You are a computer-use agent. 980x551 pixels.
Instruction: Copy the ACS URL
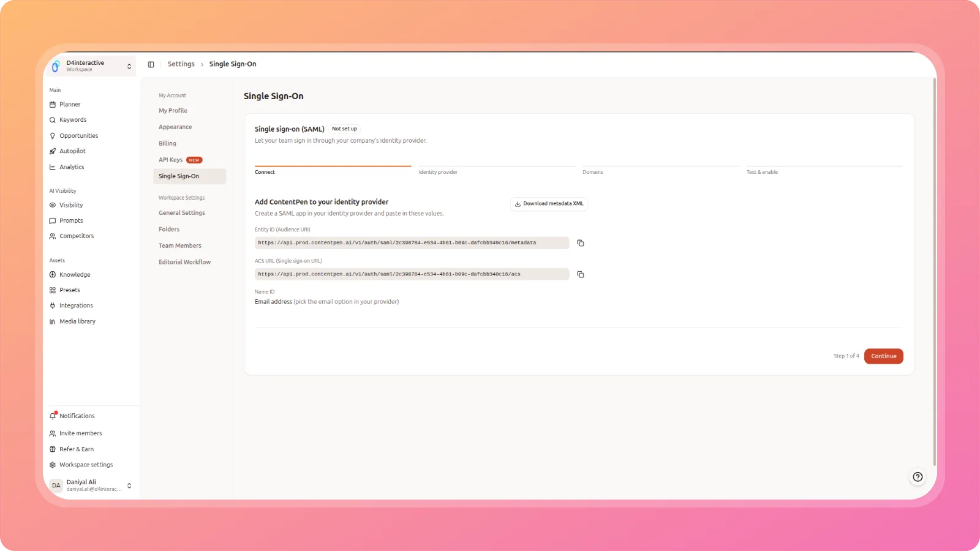click(581, 274)
